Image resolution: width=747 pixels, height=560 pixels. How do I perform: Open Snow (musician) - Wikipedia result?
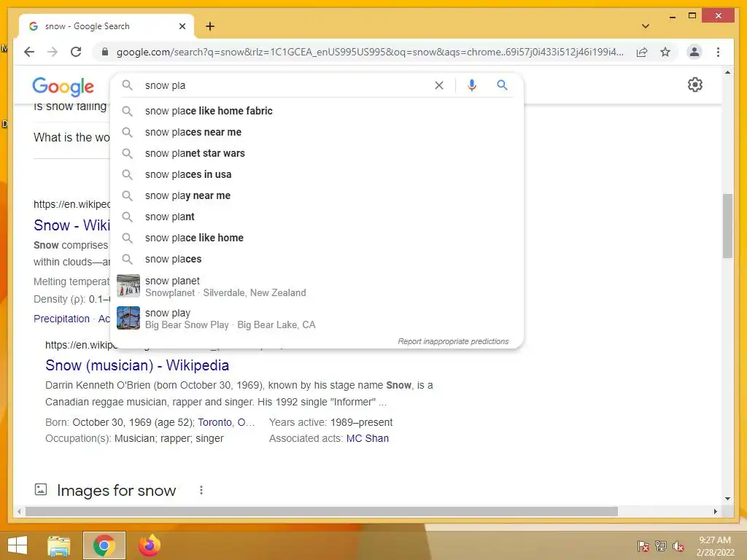(137, 365)
